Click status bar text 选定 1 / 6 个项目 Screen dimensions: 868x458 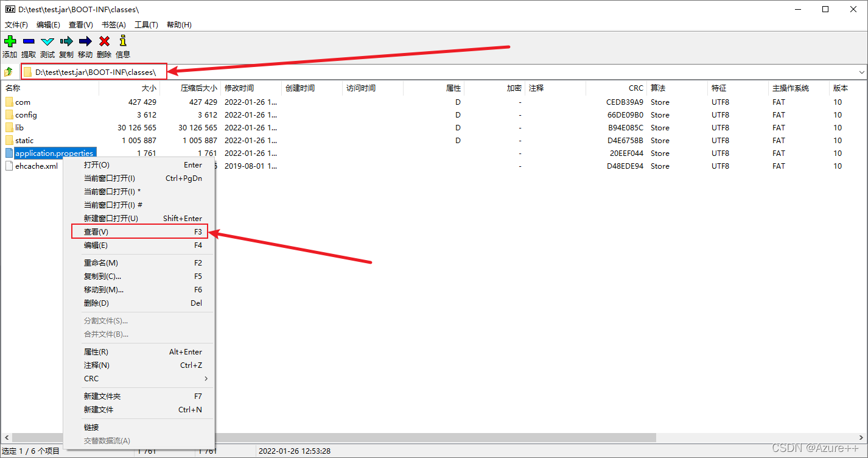click(x=32, y=451)
